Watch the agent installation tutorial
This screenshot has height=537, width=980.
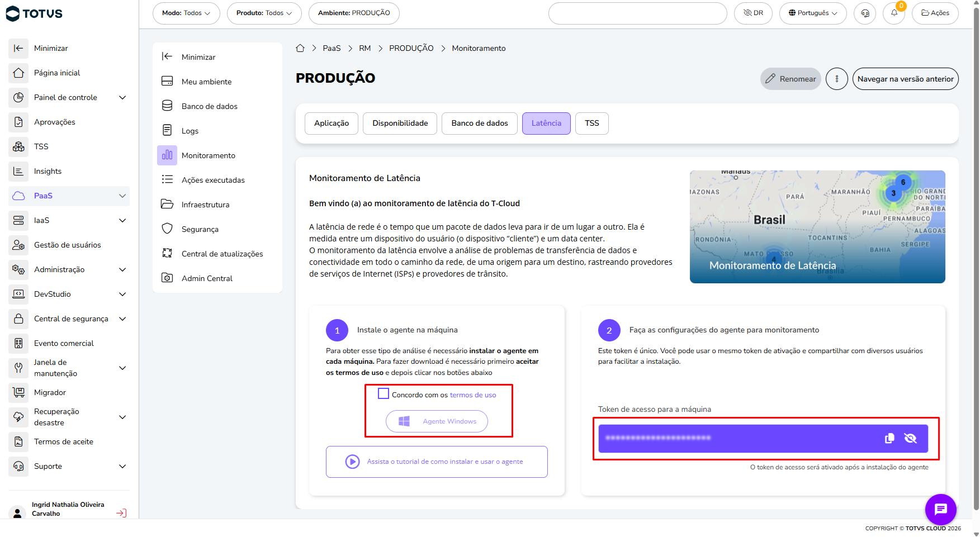(437, 462)
